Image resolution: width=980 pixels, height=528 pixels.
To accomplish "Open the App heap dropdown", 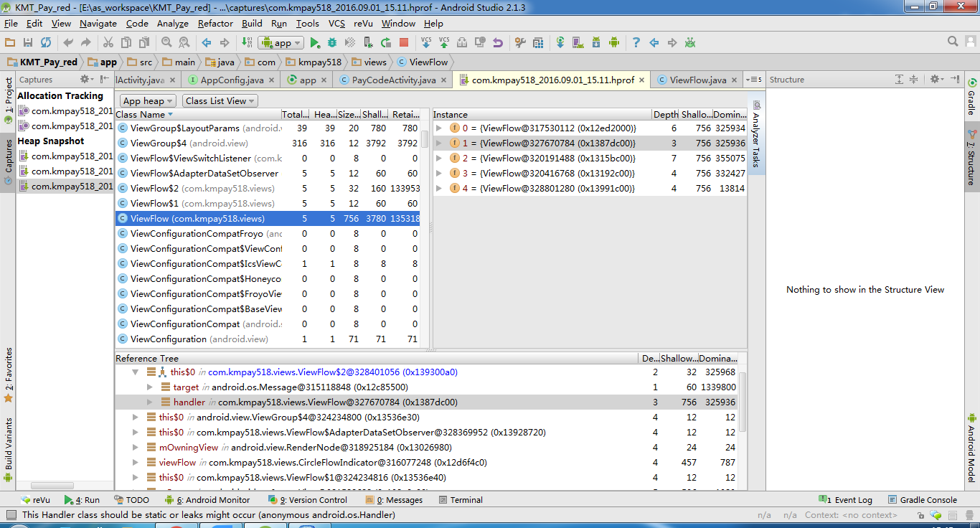I will 149,101.
